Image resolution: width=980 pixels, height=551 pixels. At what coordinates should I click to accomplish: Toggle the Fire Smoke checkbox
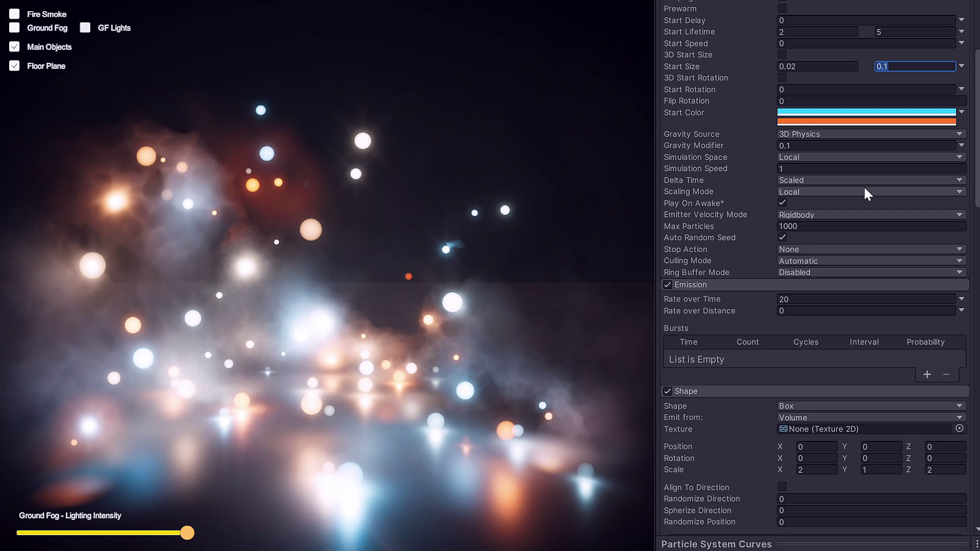14,14
